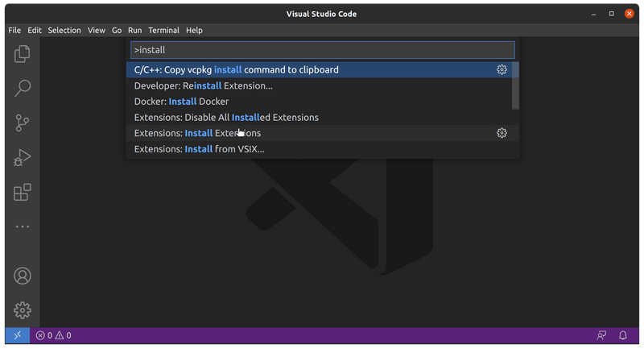This screenshot has height=349, width=644.
Task: Click the command palette input field
Action: [322, 50]
